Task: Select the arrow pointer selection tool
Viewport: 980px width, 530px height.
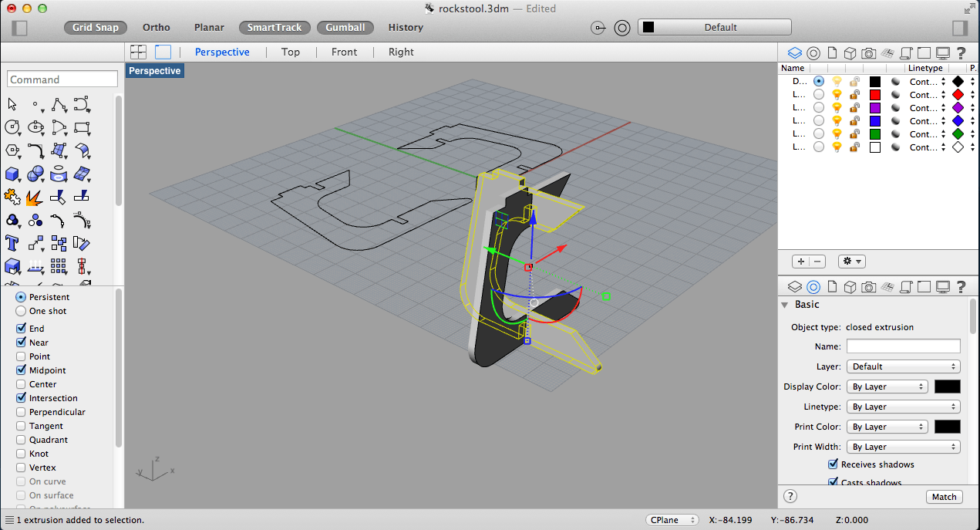Action: click(x=12, y=104)
